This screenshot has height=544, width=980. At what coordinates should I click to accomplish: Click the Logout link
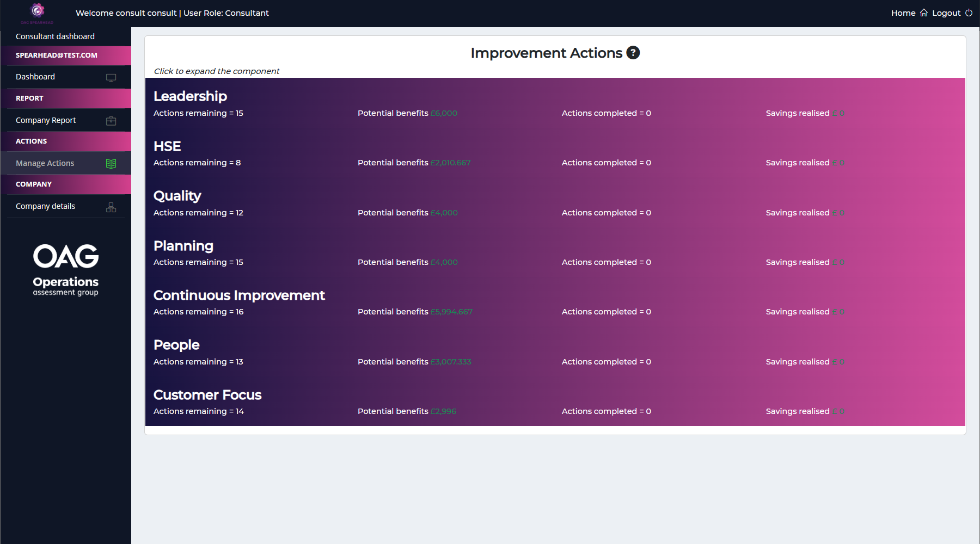(946, 13)
